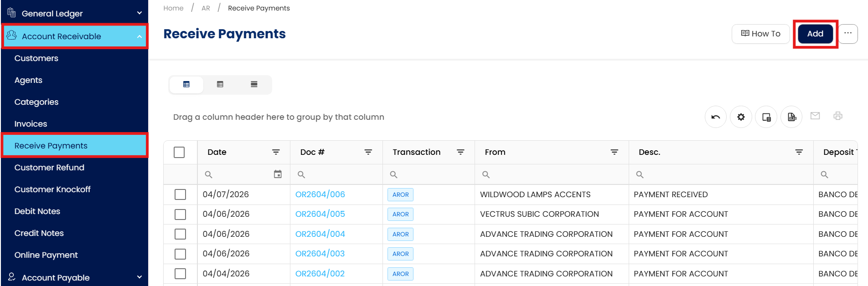Check the row for OR2604/003
This screenshot has height=286, width=868.
(x=180, y=254)
